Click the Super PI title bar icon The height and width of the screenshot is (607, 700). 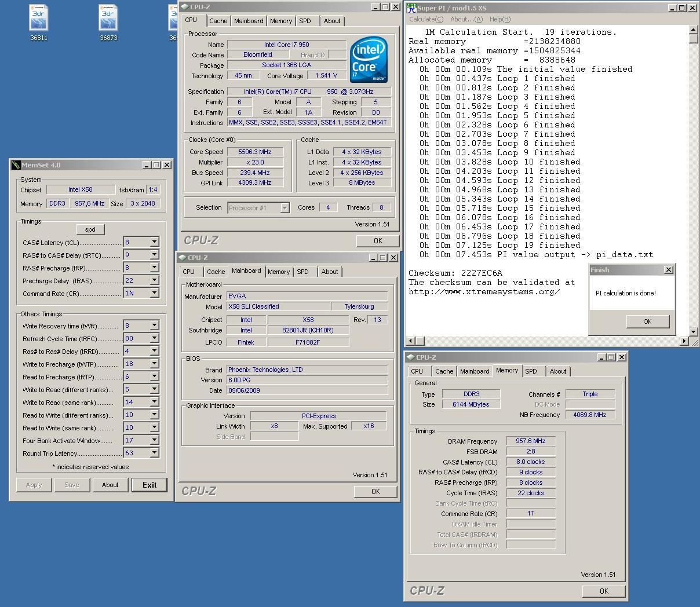tap(411, 8)
